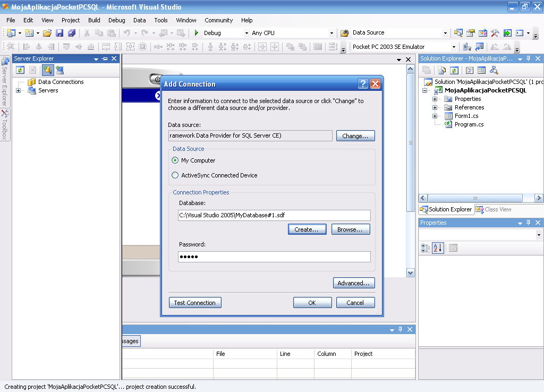544x392 pixels.
Task: Click the Advanced... button
Action: [x=353, y=283]
